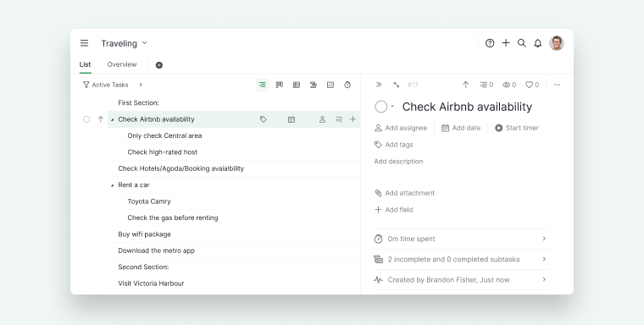Viewport: 644px width, 325px height.
Task: Open the status dropdown arrow beside task circle
Action: 392,107
